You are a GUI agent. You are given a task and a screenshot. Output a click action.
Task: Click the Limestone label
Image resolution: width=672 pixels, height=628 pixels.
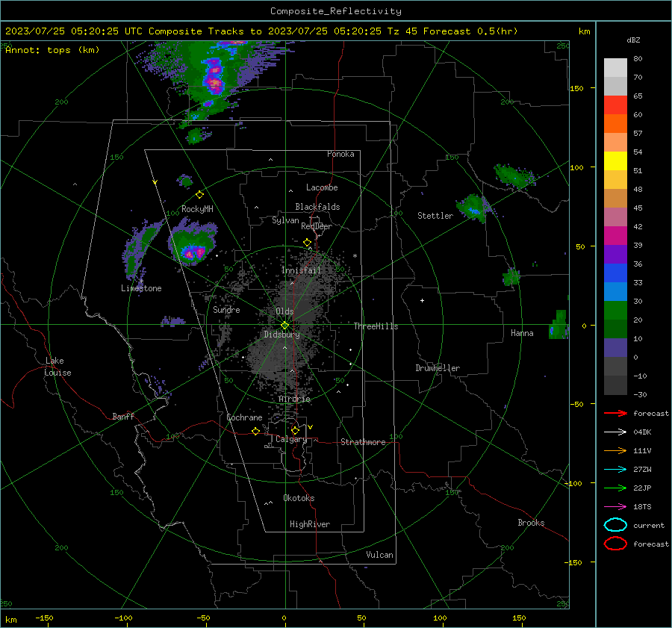pos(141,288)
